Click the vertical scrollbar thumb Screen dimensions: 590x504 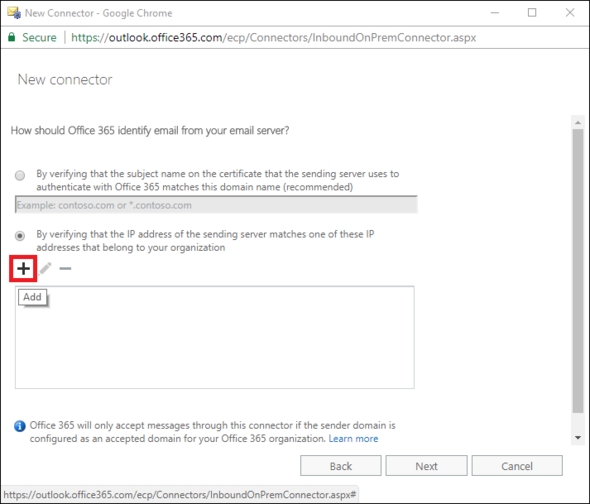tap(578, 271)
